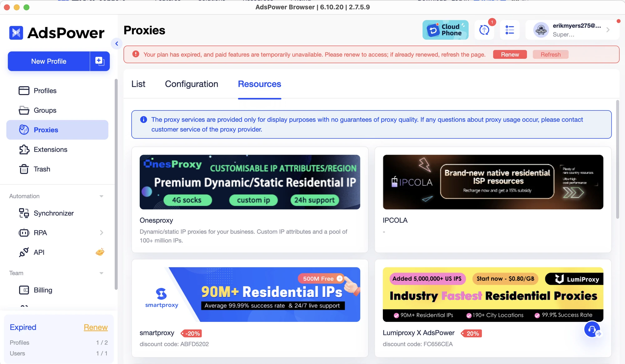
Task: Click Lumiproxy X AdsPower title
Action: [418, 333]
